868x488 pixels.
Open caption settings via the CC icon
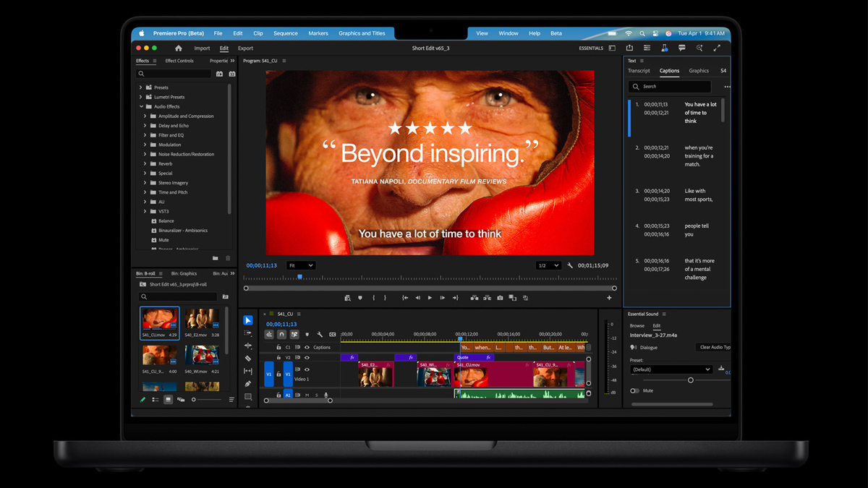[x=333, y=335]
